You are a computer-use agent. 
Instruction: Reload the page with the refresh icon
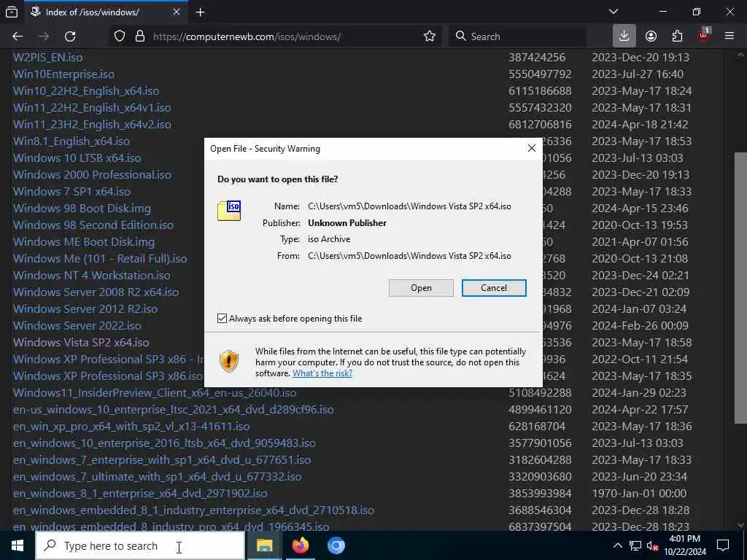70,36
